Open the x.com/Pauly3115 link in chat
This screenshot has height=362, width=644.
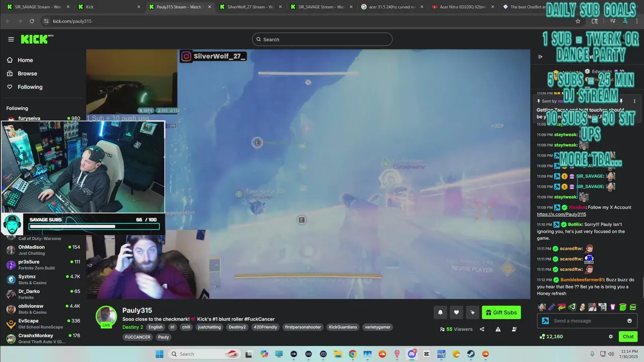561,214
